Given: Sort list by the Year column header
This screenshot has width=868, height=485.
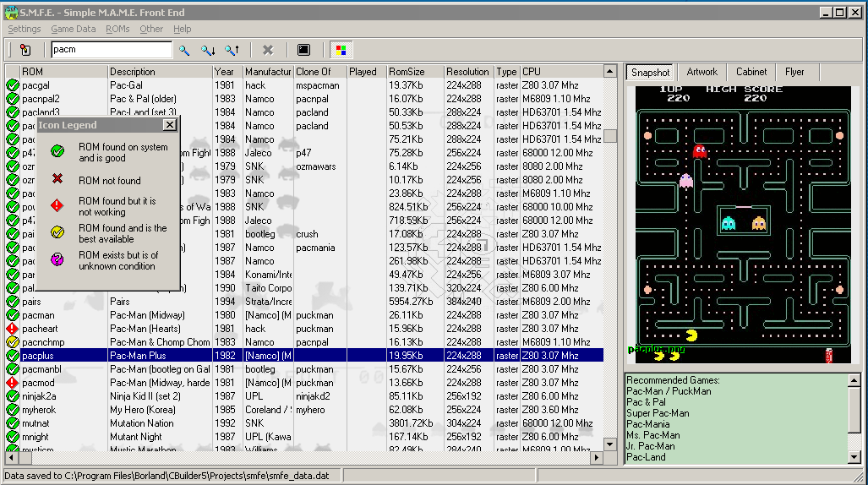Looking at the screenshot, I should pyautogui.click(x=225, y=72).
